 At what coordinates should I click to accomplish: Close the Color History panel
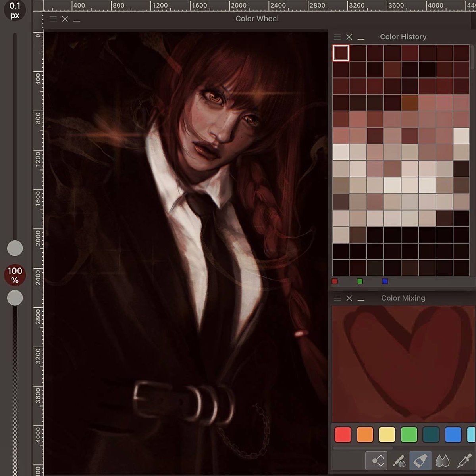coord(349,37)
